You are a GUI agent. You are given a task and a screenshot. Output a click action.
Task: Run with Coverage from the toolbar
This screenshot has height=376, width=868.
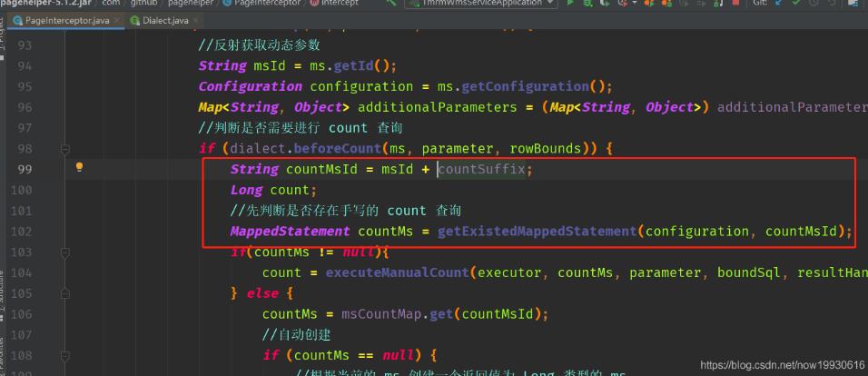[606, 4]
